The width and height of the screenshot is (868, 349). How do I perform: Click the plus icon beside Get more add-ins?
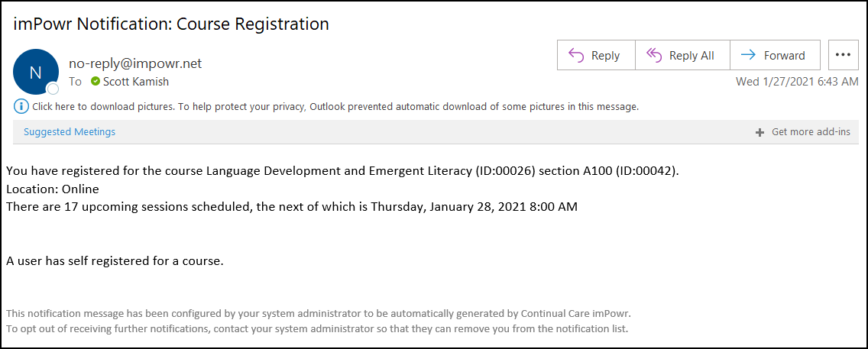[760, 132]
